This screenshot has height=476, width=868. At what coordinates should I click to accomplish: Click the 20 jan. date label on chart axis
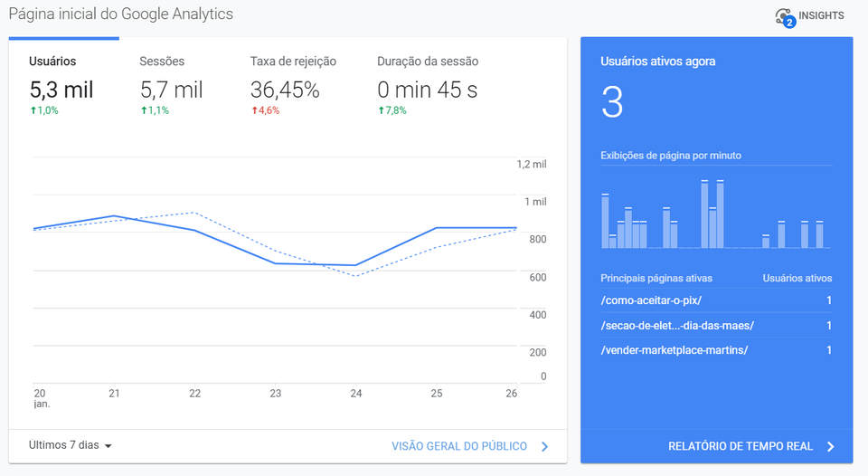pos(42,398)
